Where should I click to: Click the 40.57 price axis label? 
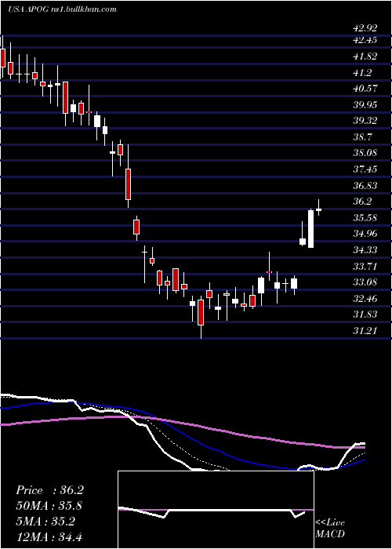tap(365, 89)
